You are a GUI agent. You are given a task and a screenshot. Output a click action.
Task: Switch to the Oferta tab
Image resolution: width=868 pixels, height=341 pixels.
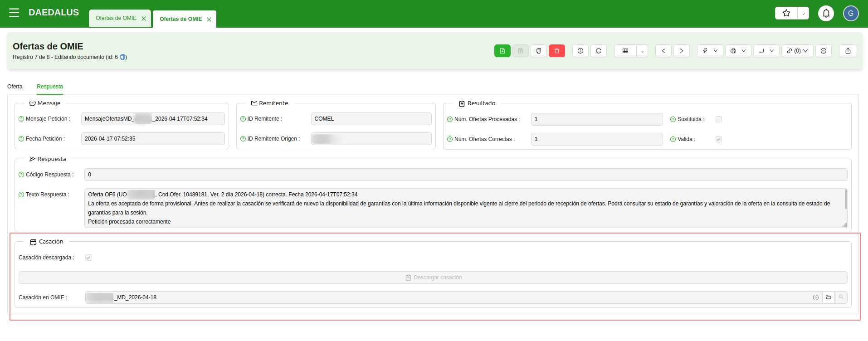click(x=15, y=87)
